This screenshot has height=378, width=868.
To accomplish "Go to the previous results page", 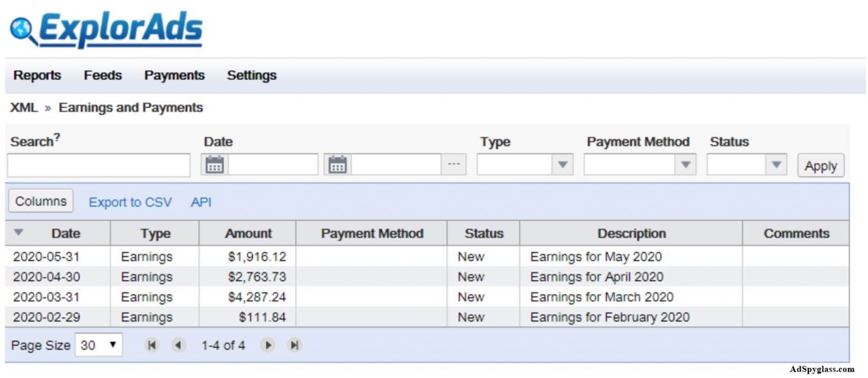I will click(x=179, y=345).
